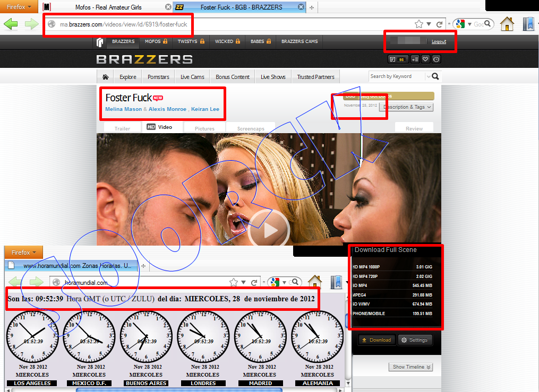
Task: Bookmark the page with the main window's star icon
Action: [x=418, y=24]
